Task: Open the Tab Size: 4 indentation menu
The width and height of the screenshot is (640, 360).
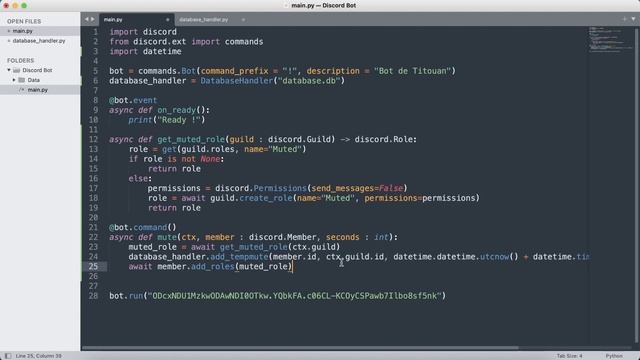Action: tap(569, 356)
